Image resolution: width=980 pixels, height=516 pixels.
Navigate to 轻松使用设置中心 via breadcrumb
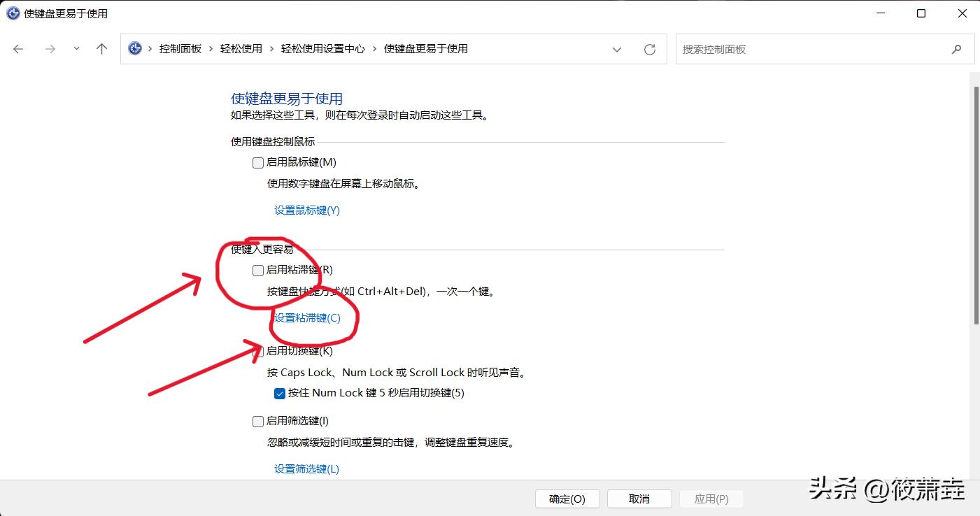pos(323,48)
